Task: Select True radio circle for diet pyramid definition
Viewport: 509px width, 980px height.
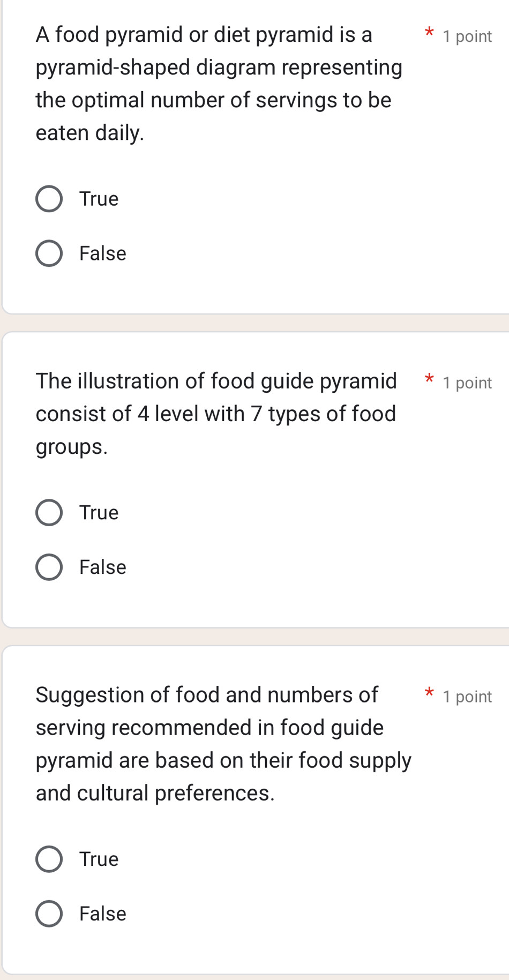Action: coord(49,199)
